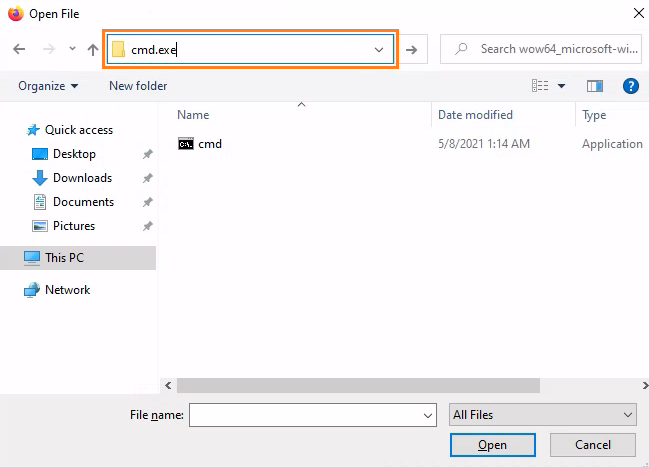Click the change view list icon

(540, 86)
